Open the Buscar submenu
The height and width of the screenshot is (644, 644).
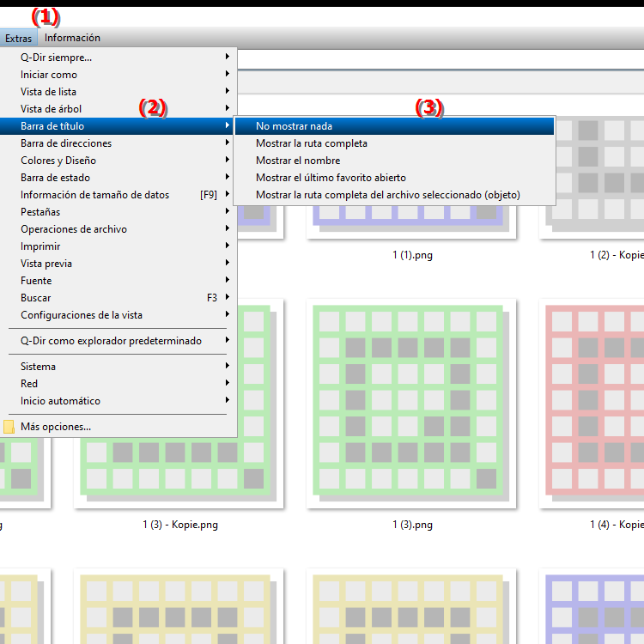(x=118, y=298)
